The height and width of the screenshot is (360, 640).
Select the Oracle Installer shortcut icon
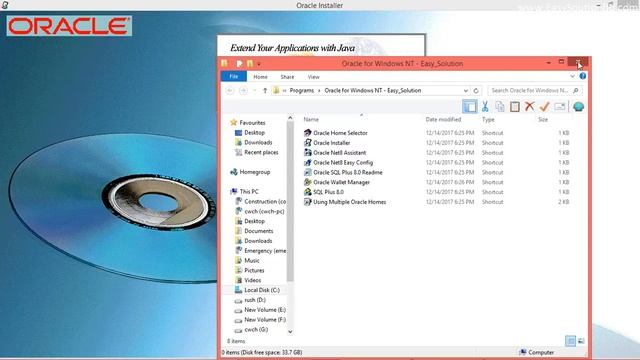pyautogui.click(x=308, y=143)
